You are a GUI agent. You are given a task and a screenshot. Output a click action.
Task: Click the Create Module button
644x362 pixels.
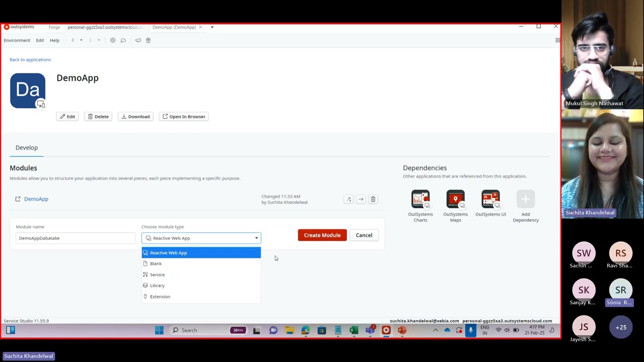(x=322, y=235)
